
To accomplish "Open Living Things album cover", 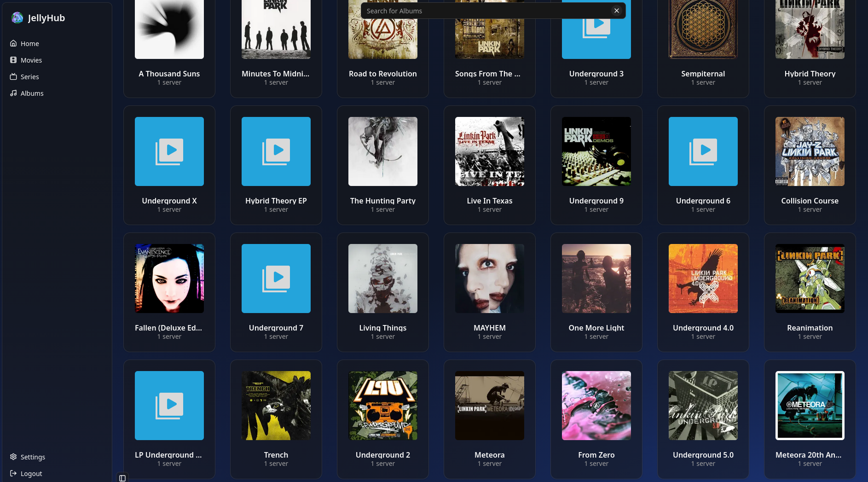I will click(x=383, y=279).
